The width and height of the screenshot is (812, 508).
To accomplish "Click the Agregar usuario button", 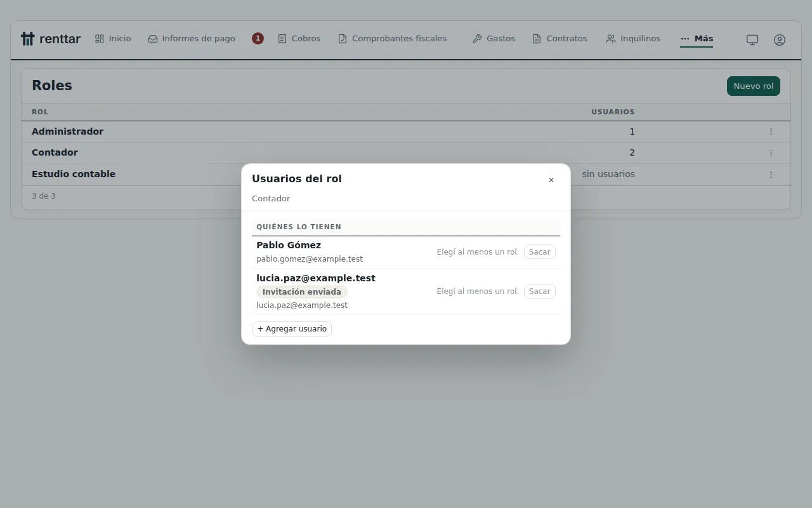I will [x=292, y=329].
